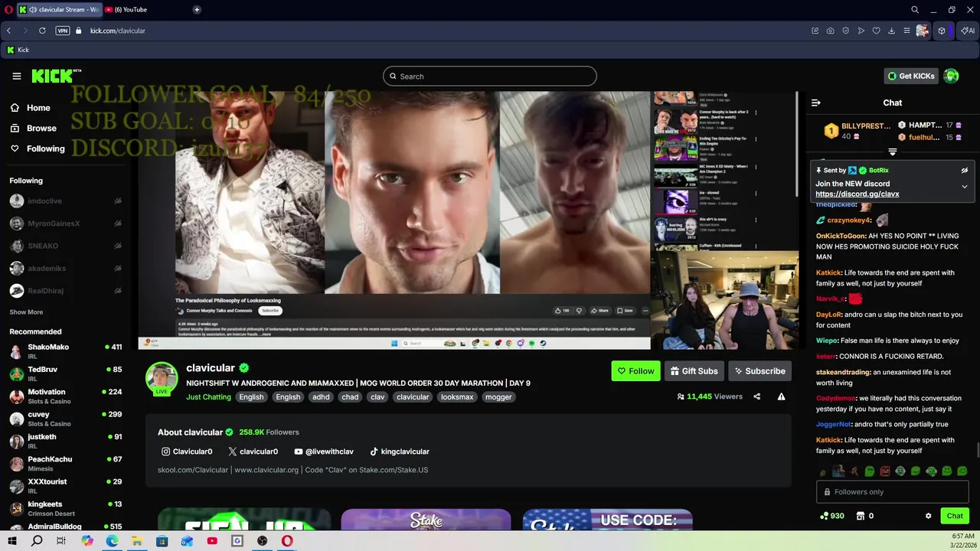
Task: Open followed channel MyronGainesX
Action: pos(54,223)
